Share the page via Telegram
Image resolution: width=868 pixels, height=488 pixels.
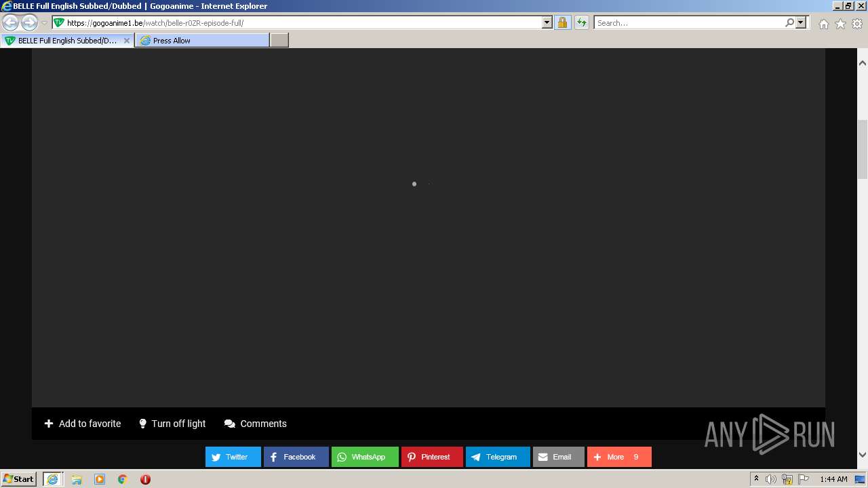498,457
